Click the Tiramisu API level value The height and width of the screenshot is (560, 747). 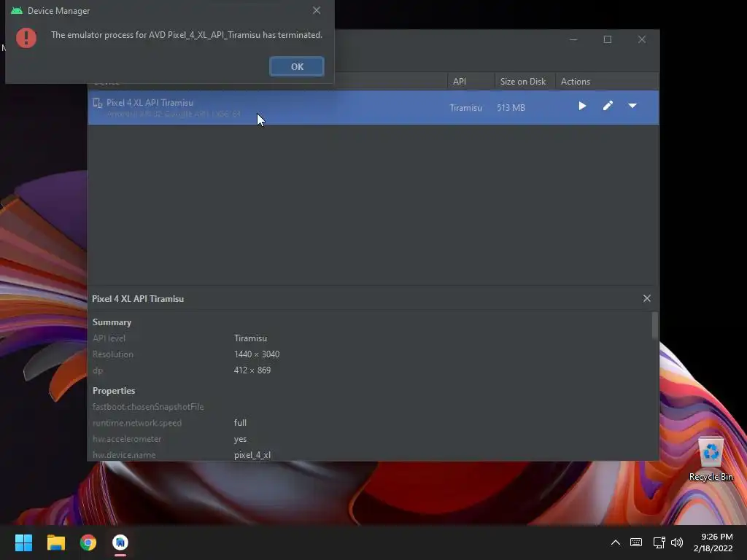[250, 338]
